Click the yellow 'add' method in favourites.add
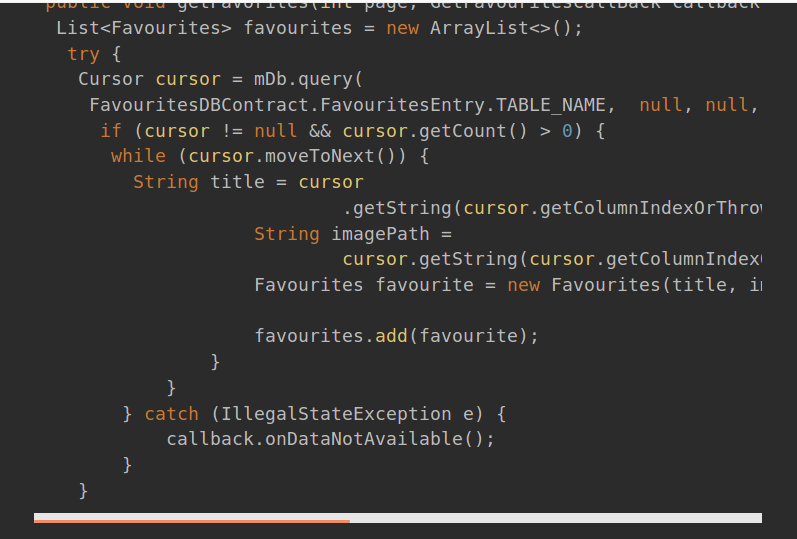Viewport: 797px width, 539px height. pyautogui.click(x=391, y=336)
